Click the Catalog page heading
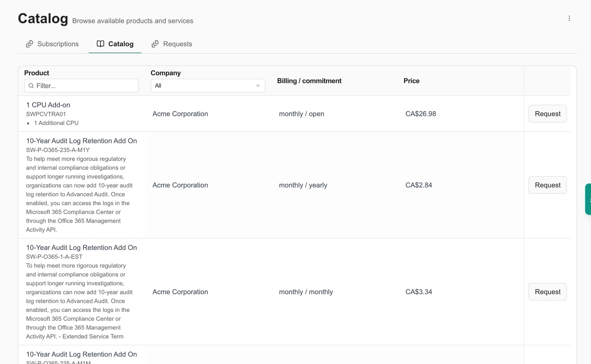The image size is (591, 364). click(43, 18)
